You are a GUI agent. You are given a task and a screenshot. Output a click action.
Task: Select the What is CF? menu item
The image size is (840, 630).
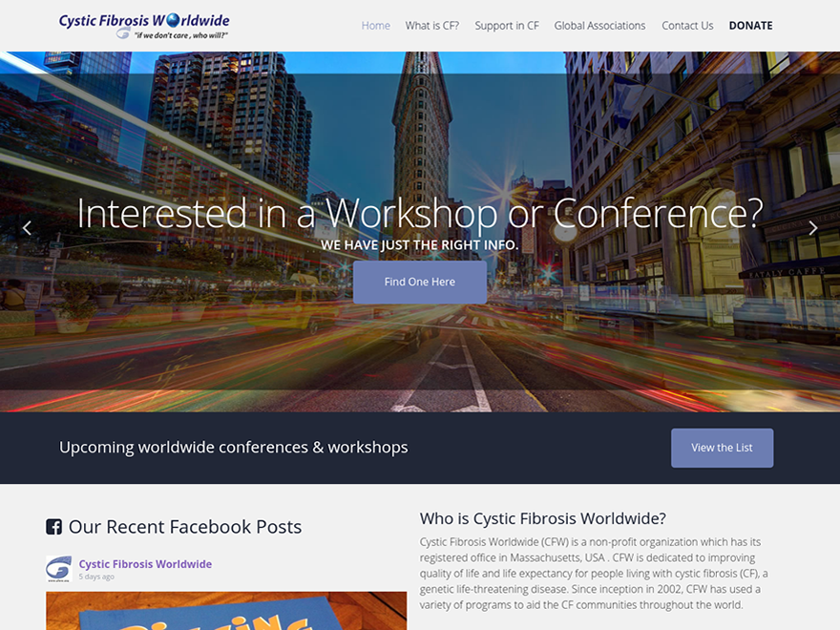[x=431, y=26]
